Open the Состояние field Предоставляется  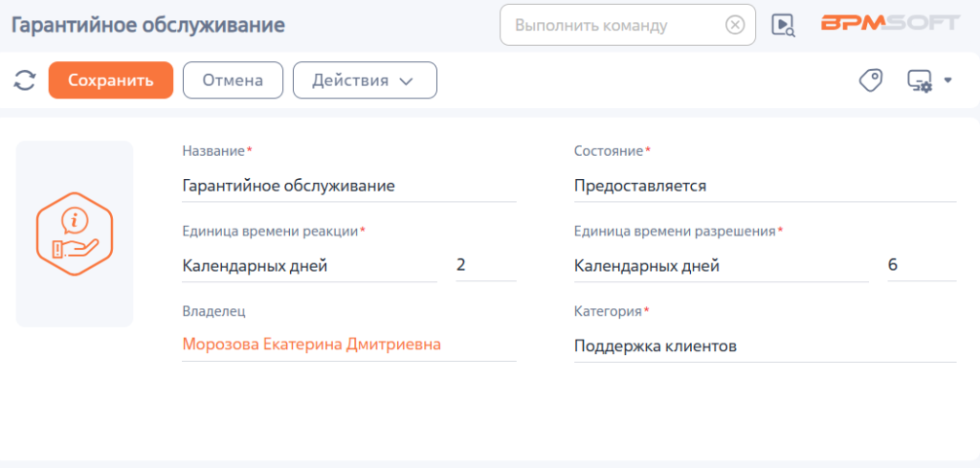[765, 187]
